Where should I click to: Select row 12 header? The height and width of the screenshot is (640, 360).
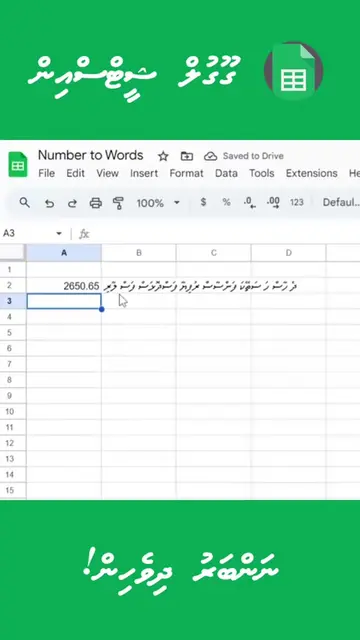click(x=13, y=443)
